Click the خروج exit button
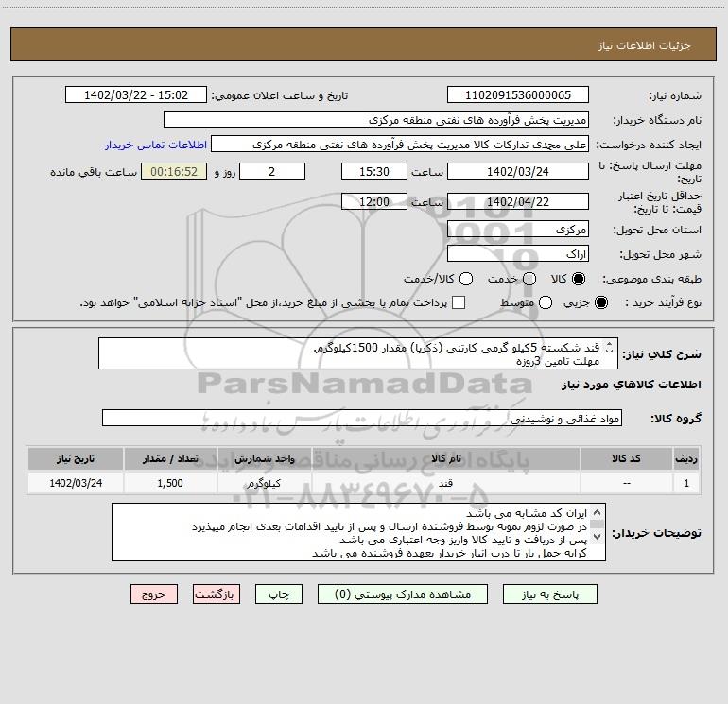The image size is (728, 704). [x=154, y=594]
